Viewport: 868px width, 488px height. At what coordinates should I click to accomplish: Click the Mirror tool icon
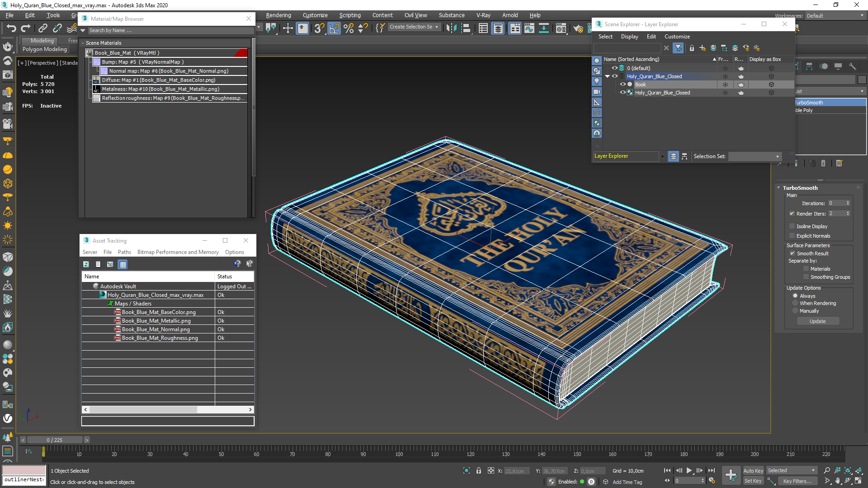[x=451, y=28]
